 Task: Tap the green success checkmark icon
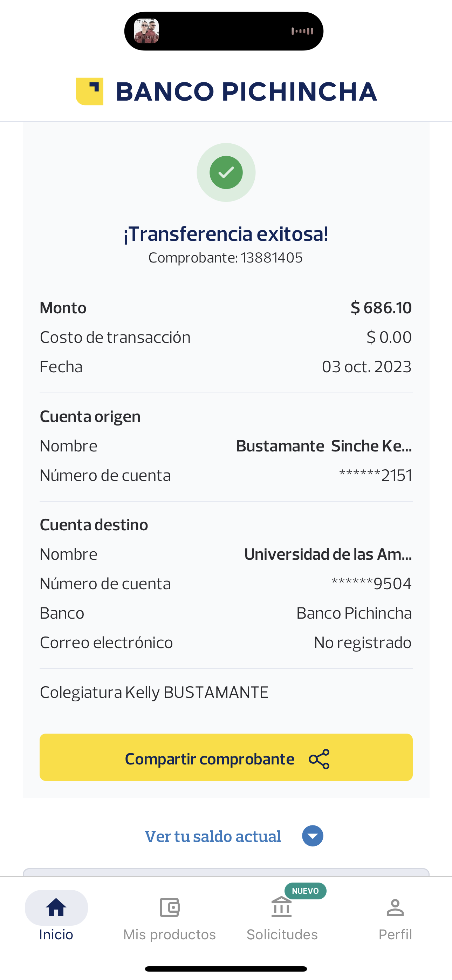[x=226, y=172]
